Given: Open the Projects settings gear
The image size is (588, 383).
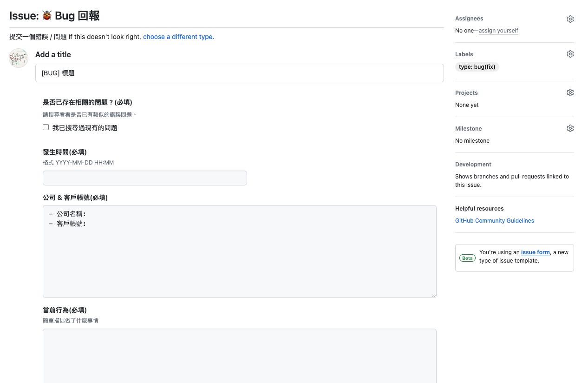Looking at the screenshot, I should coord(570,92).
